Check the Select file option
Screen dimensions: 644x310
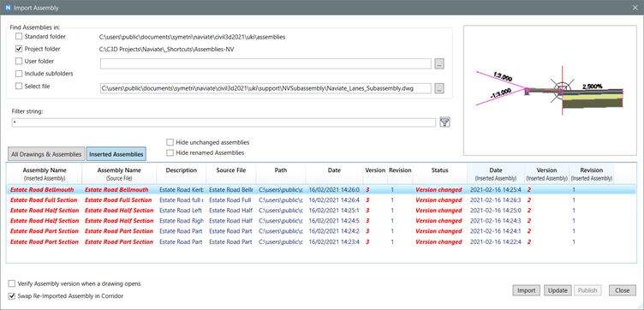(x=19, y=86)
